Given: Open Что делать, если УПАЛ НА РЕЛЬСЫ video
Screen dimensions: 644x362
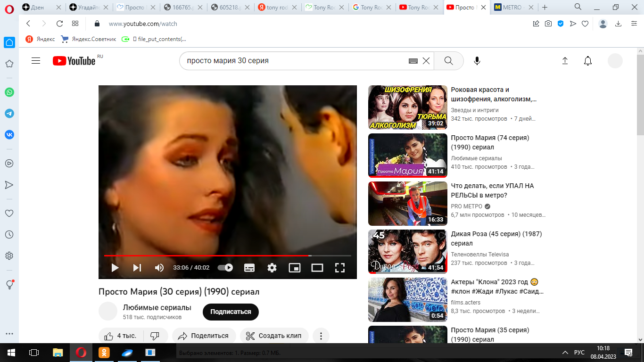Looking at the screenshot, I should coord(493,190).
